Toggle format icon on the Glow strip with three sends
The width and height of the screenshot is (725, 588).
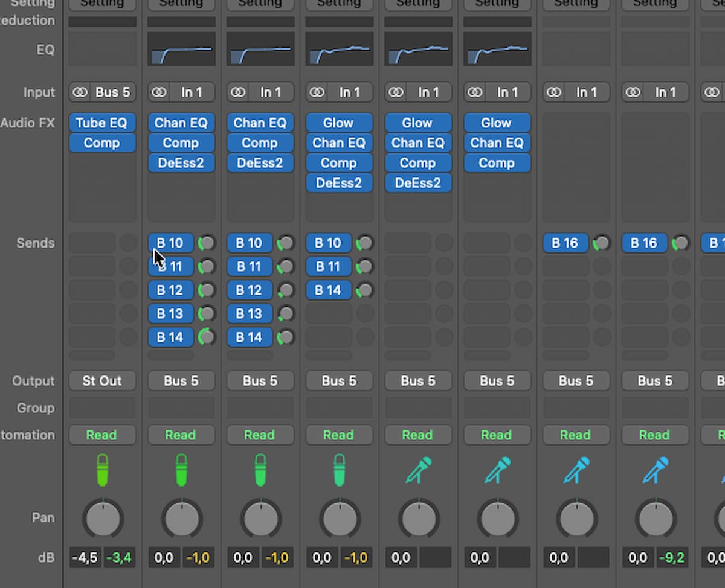[x=317, y=92]
